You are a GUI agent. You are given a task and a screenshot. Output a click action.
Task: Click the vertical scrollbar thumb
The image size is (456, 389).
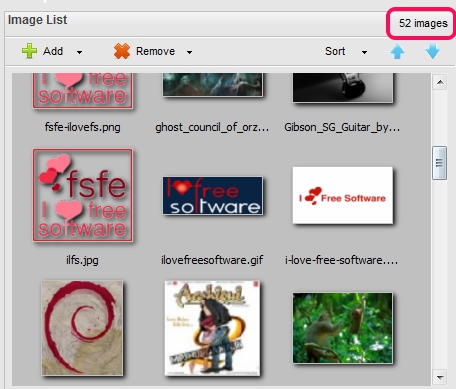[x=439, y=163]
